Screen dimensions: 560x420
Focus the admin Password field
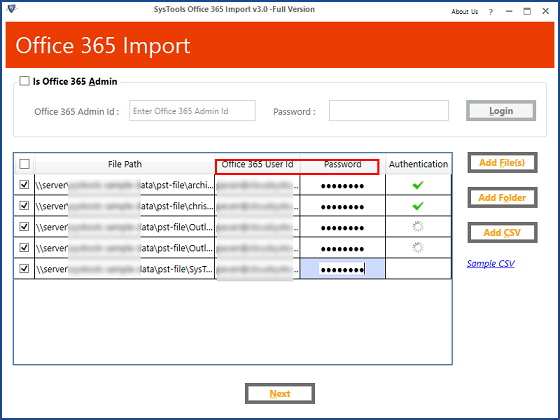tap(389, 111)
